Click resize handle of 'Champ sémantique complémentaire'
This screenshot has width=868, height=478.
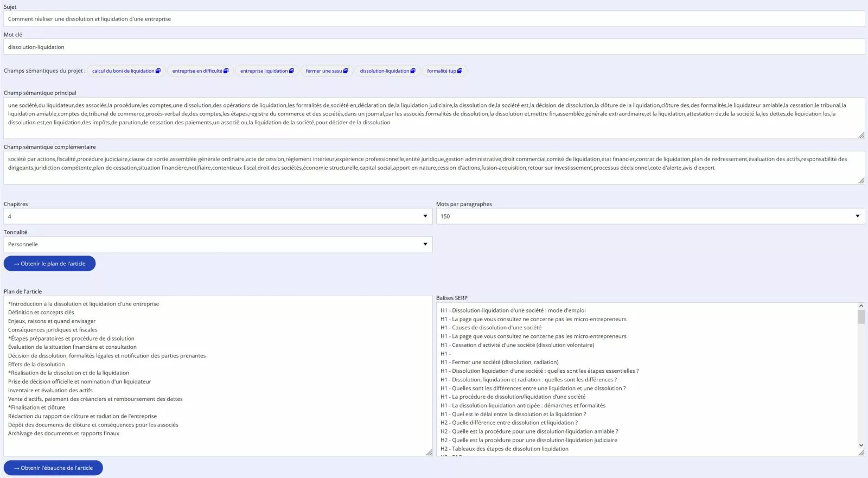[x=861, y=181]
